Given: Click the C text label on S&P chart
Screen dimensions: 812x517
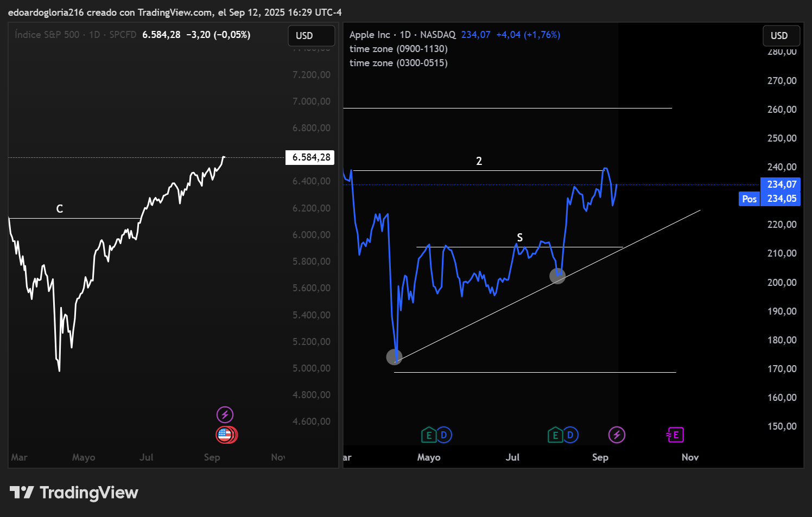Looking at the screenshot, I should (60, 209).
